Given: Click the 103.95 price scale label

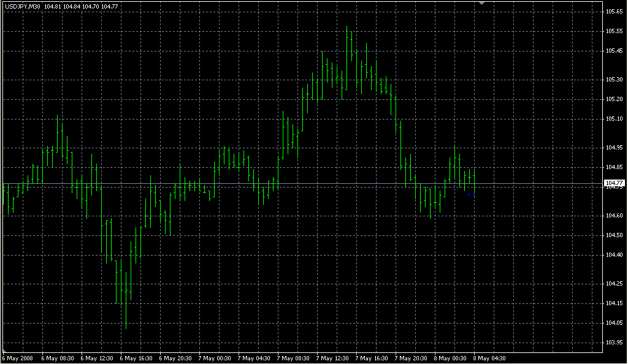Looking at the screenshot, I should pyautogui.click(x=614, y=343).
